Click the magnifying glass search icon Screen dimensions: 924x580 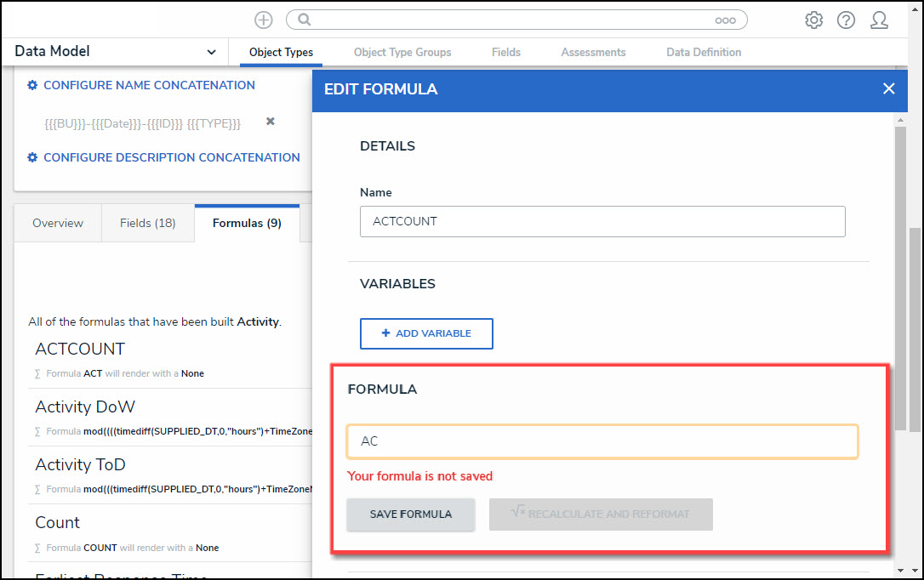[305, 20]
